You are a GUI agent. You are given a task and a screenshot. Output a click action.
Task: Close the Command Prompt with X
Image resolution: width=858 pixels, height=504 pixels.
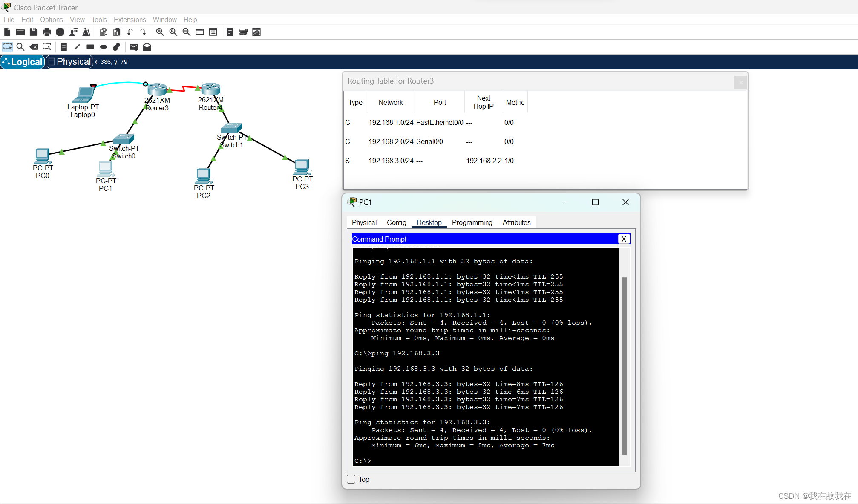point(624,239)
